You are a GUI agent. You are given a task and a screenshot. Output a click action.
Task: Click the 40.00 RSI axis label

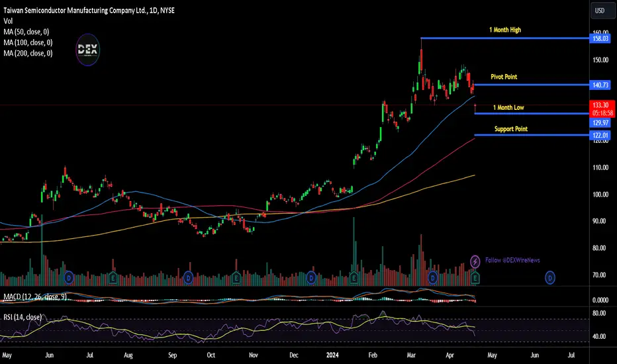tap(599, 336)
